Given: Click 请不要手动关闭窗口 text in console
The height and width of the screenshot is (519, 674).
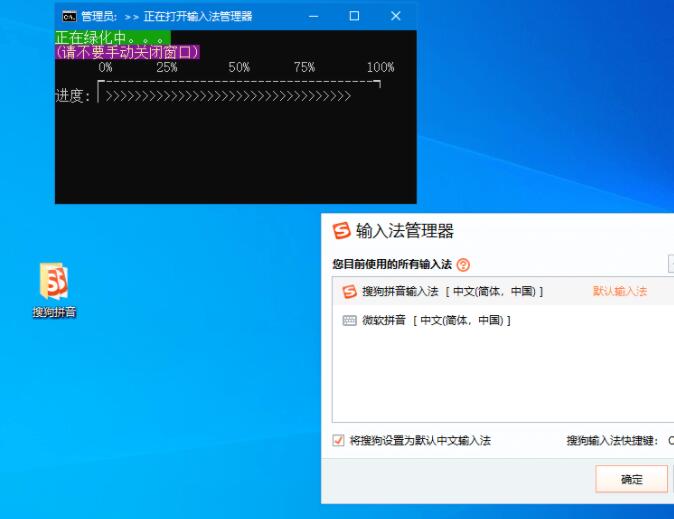Looking at the screenshot, I should tap(128, 52).
